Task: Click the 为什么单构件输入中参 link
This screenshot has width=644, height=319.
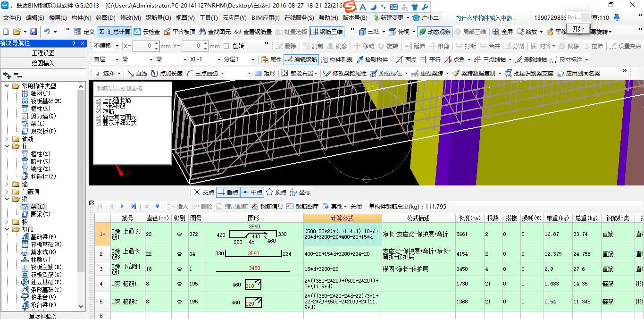Action: (485, 18)
